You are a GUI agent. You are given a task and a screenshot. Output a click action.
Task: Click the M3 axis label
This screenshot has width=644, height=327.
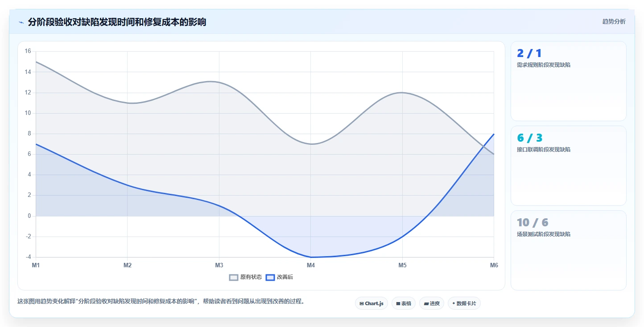pos(219,266)
